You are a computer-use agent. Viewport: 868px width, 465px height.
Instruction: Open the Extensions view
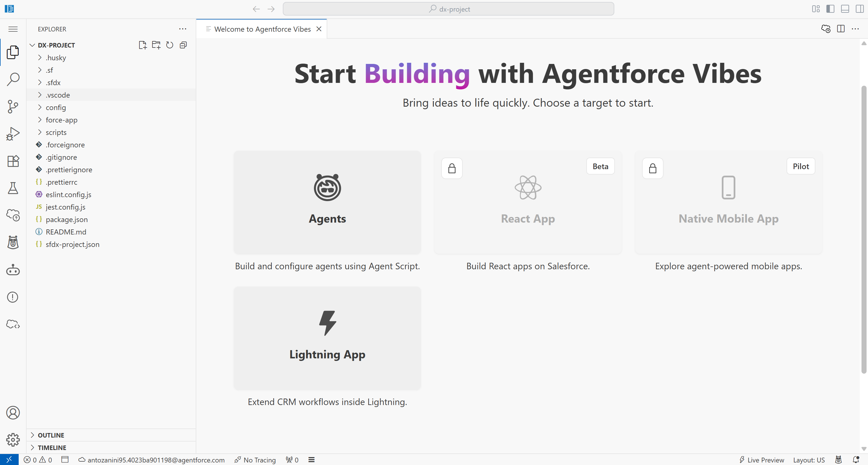pyautogui.click(x=13, y=161)
